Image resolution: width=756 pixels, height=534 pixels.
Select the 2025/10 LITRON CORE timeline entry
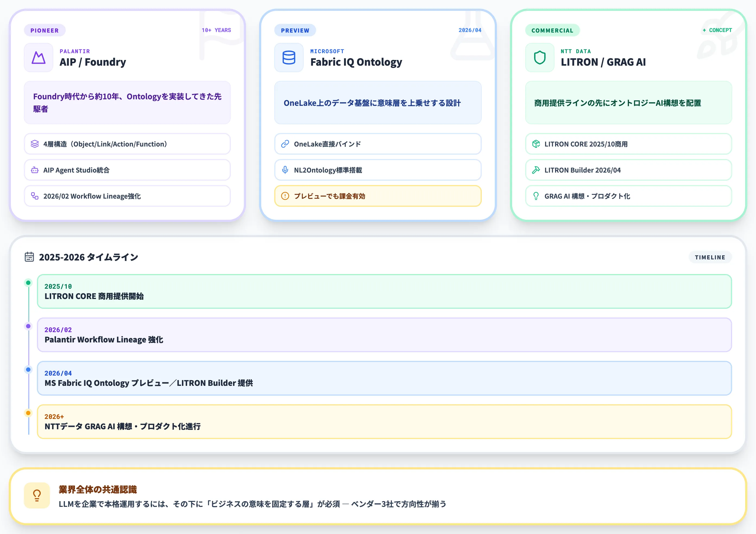click(x=384, y=291)
